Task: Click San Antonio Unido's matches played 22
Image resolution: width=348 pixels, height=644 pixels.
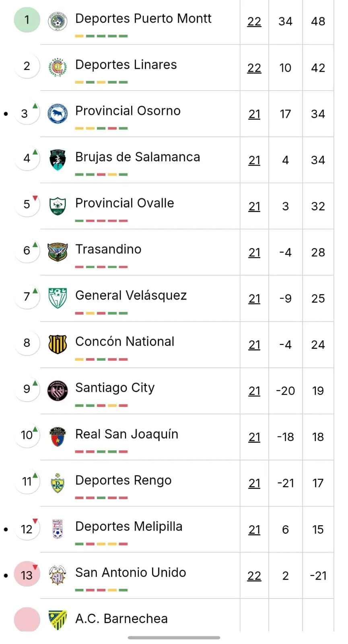Action: [254, 576]
